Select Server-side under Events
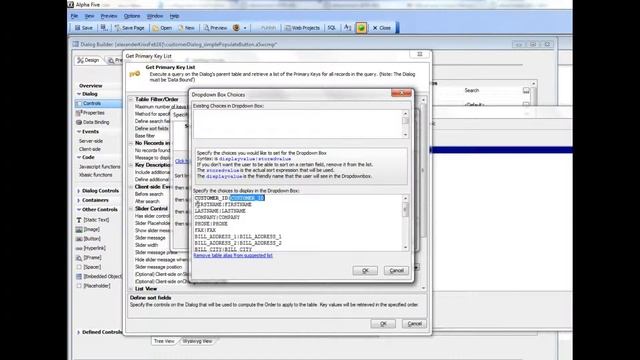 click(x=91, y=141)
